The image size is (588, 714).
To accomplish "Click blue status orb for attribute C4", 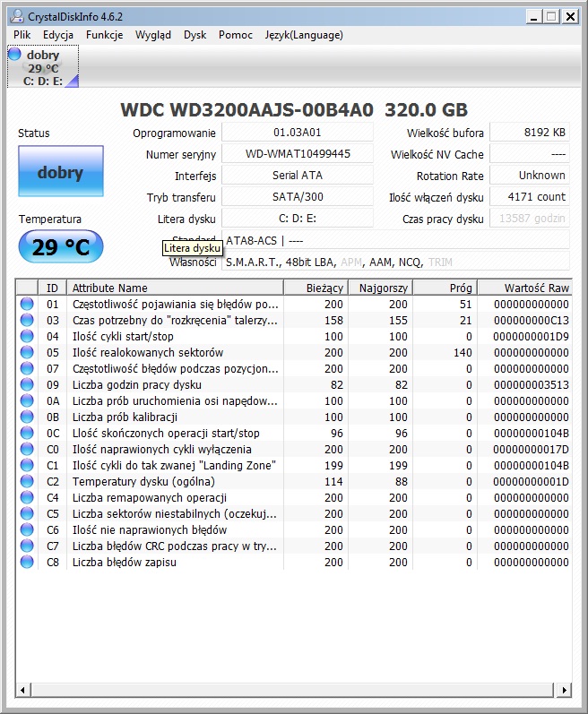I will (x=27, y=497).
